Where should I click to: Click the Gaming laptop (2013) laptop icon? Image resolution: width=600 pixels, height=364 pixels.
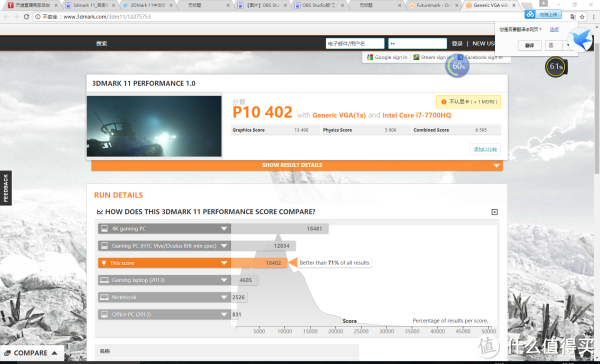pyautogui.click(x=104, y=280)
